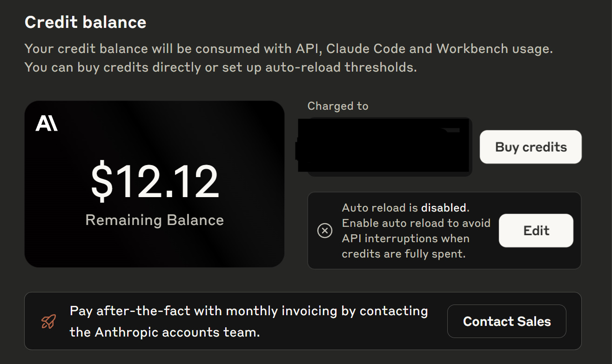Click the Remaining Balance label
This screenshot has width=612, height=364.
click(155, 220)
